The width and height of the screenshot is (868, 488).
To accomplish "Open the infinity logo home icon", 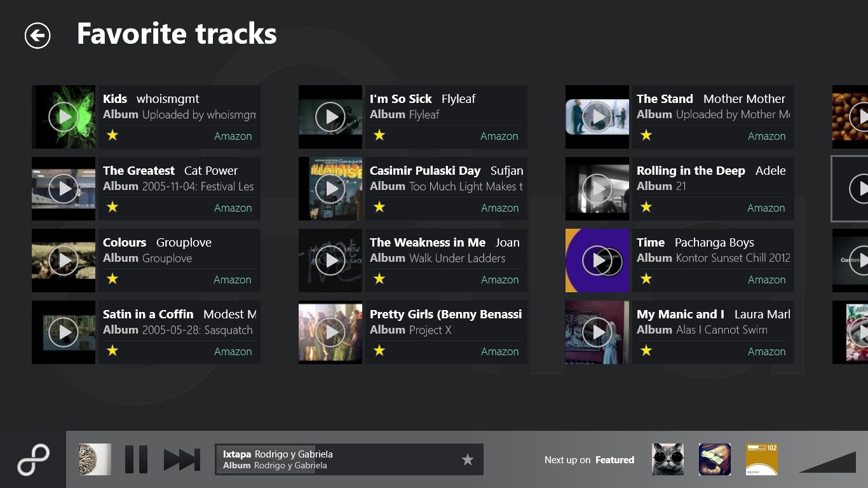I will (x=33, y=460).
